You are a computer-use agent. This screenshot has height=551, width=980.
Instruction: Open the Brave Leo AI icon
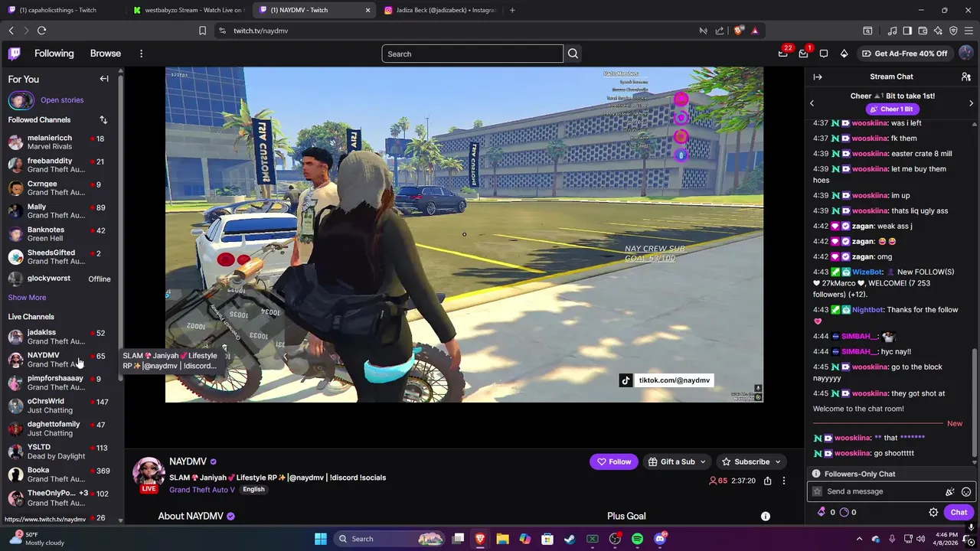[938, 31]
